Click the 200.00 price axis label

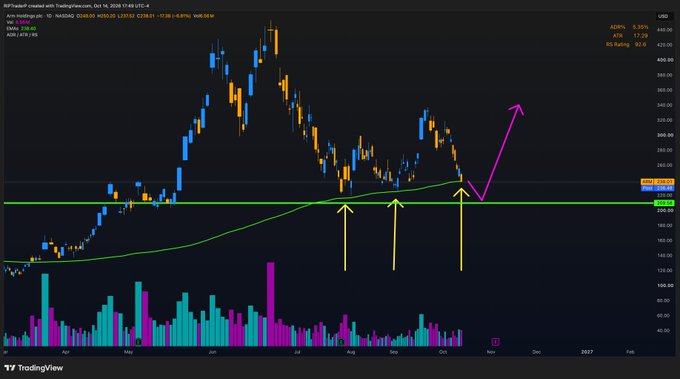point(664,210)
